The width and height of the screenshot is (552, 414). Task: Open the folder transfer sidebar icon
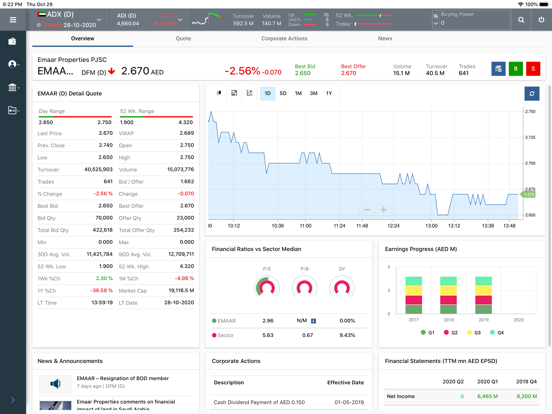click(x=13, y=110)
